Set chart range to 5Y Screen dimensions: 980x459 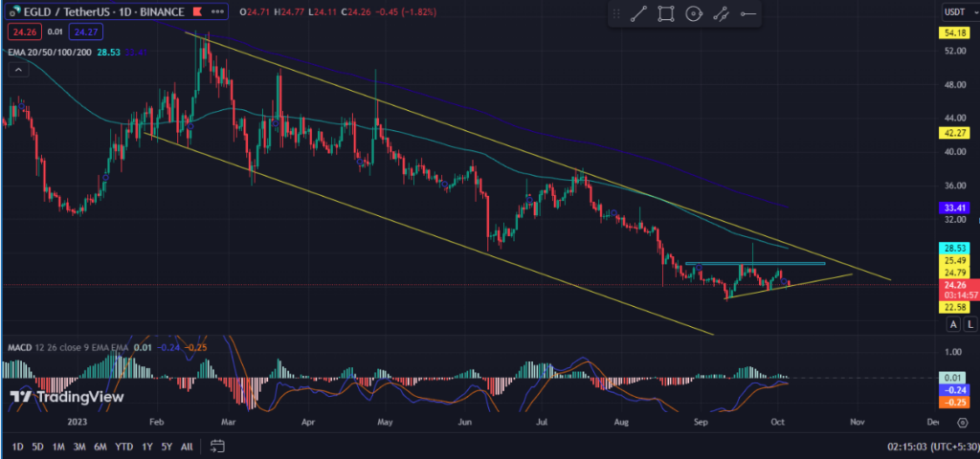click(x=167, y=447)
